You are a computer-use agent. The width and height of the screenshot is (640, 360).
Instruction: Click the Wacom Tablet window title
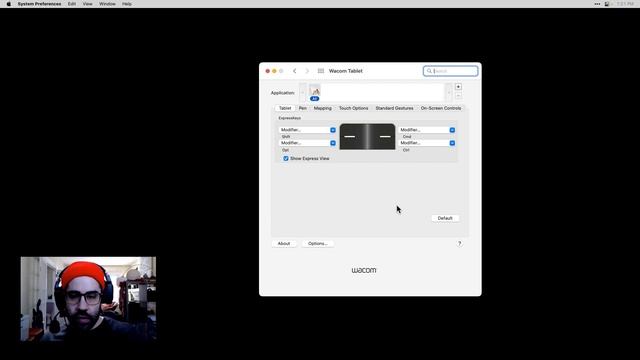pos(346,71)
